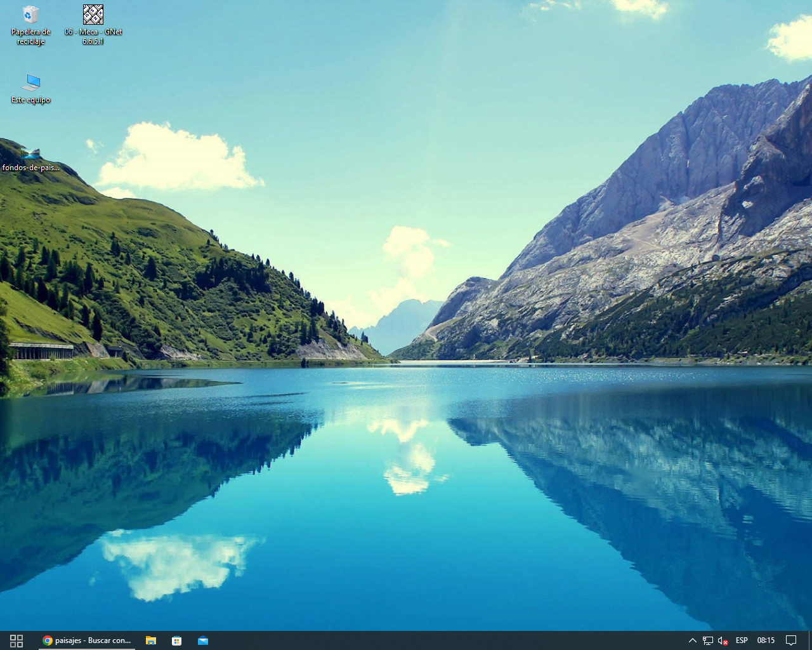Open the notification action center
The width and height of the screenshot is (812, 650).
791,640
